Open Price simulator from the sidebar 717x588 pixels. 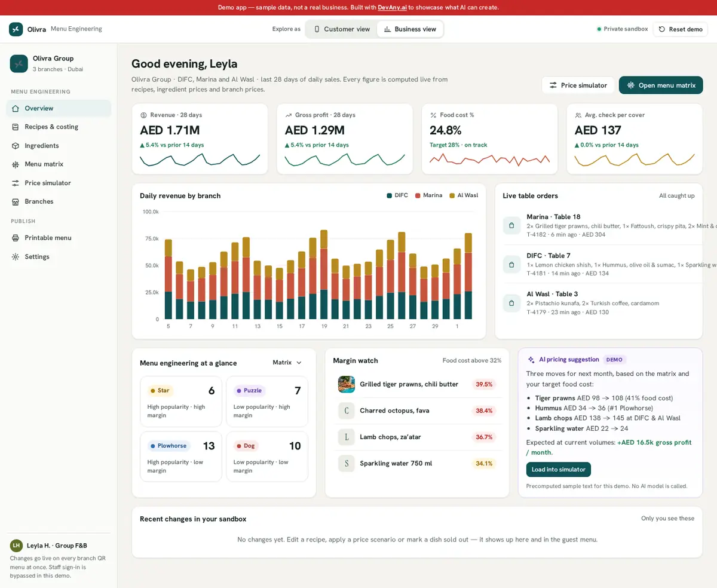tap(59, 183)
